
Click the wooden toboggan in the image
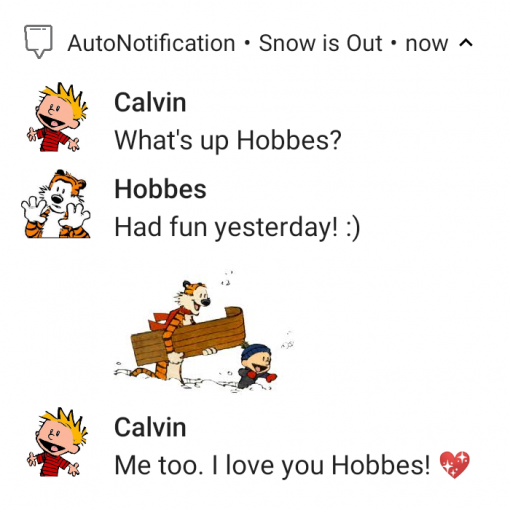click(188, 336)
